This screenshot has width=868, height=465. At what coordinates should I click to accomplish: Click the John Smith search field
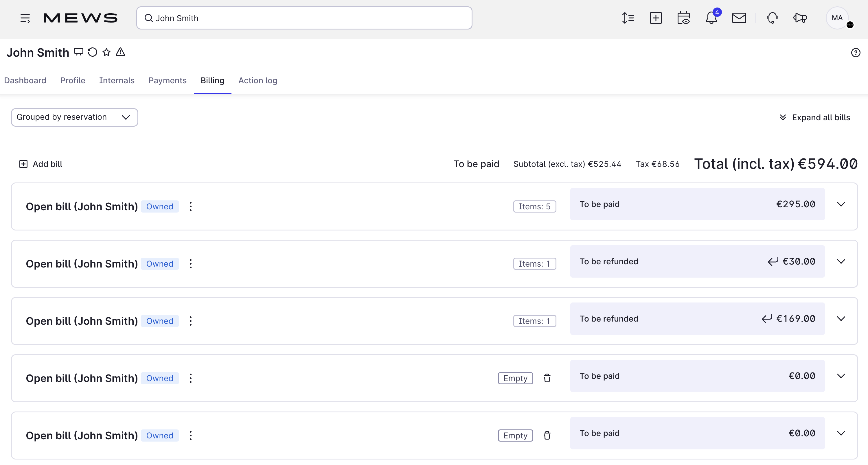tap(304, 18)
